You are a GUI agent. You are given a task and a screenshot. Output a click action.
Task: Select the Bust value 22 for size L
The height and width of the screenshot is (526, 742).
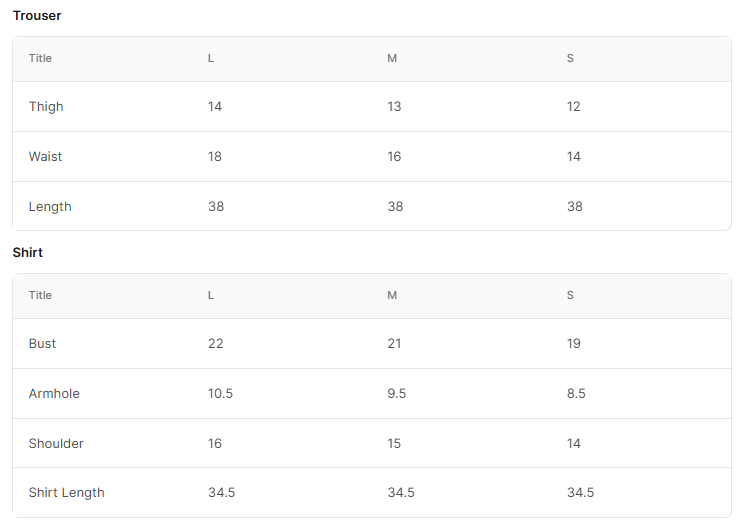(x=215, y=343)
